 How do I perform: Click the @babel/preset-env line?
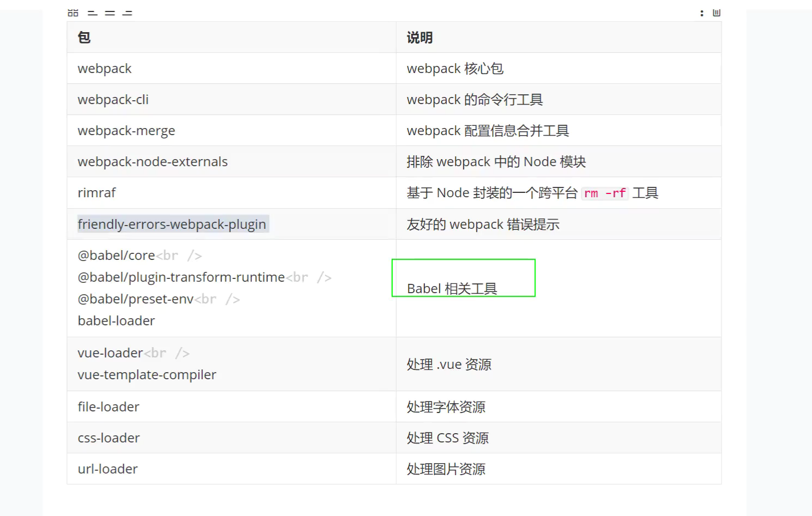coord(136,299)
